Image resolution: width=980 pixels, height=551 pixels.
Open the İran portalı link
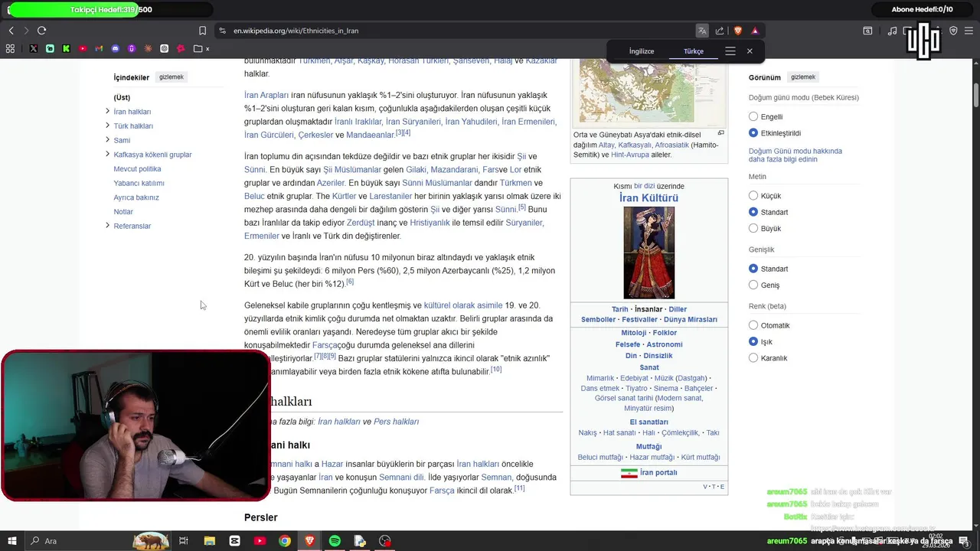658,472
